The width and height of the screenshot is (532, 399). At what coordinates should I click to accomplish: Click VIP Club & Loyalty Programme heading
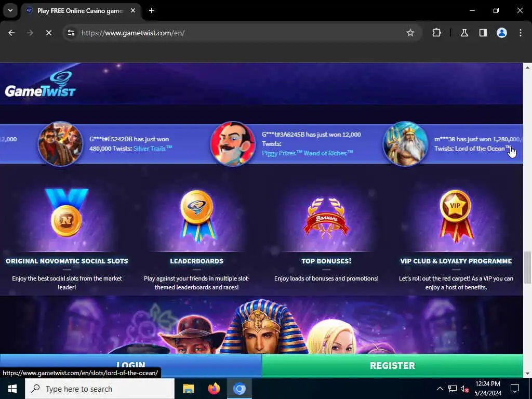(x=456, y=261)
